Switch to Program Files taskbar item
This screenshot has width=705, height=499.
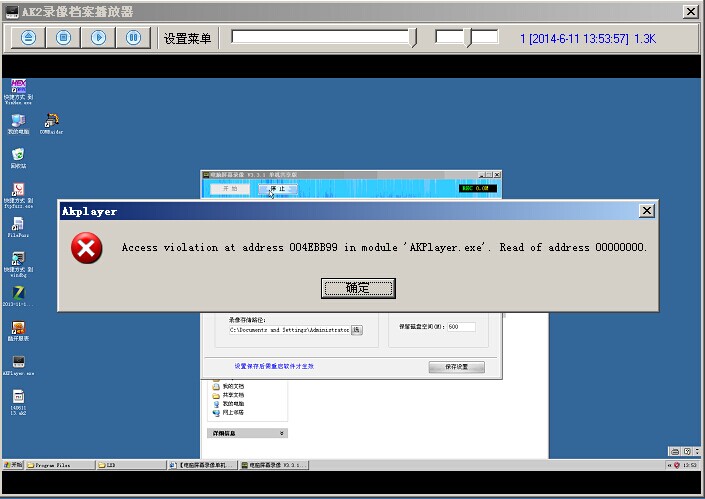(60, 465)
